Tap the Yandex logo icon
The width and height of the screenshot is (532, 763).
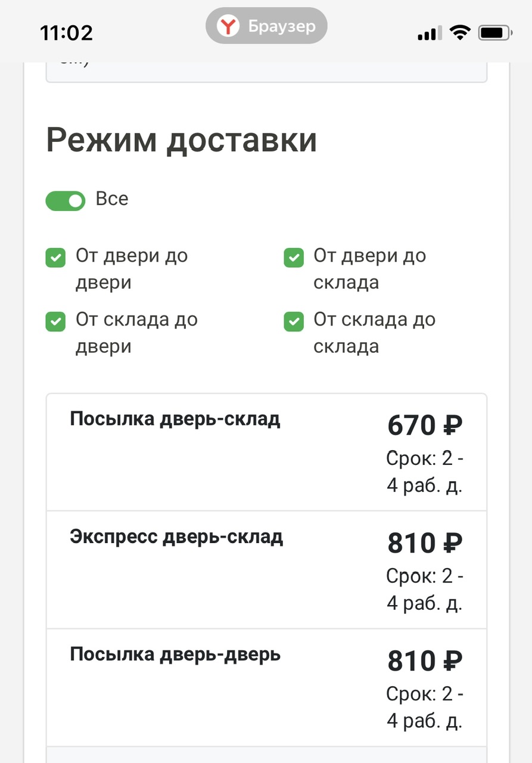(228, 26)
